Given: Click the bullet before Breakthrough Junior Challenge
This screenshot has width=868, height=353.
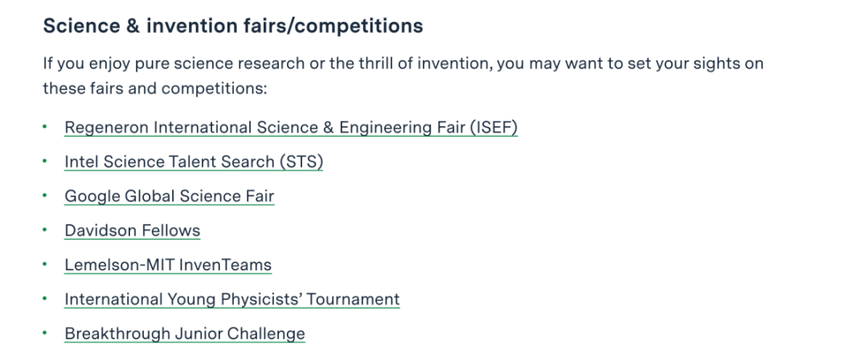Looking at the screenshot, I should [x=46, y=333].
